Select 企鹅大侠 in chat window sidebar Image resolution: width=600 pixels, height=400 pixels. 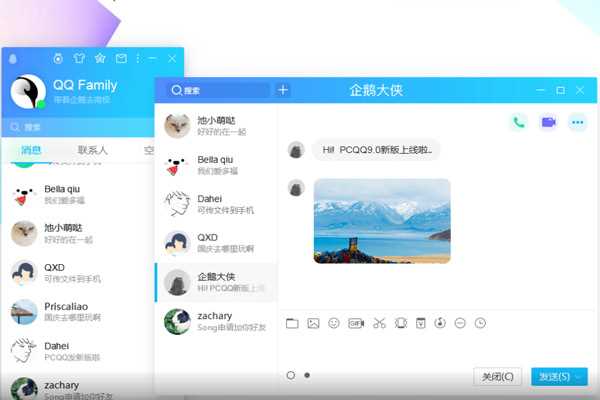coord(217,282)
